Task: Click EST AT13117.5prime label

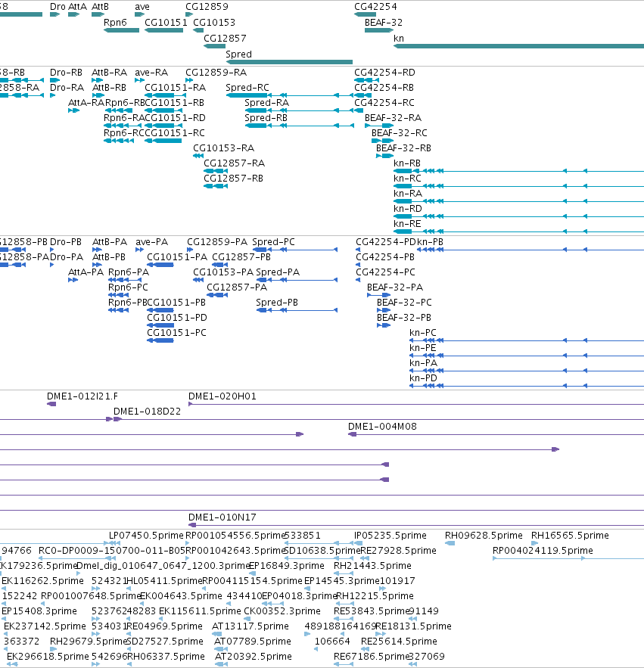Action: 250,626
